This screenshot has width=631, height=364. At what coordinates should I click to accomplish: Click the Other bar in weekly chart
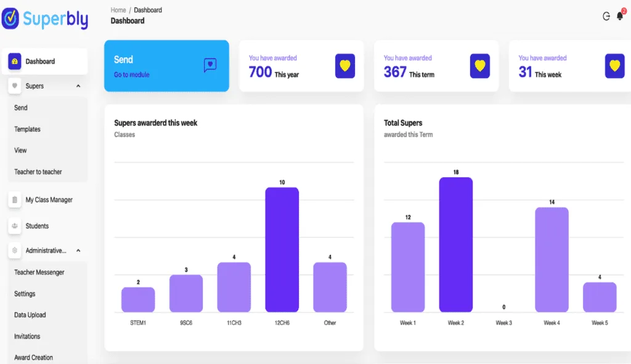click(x=330, y=287)
